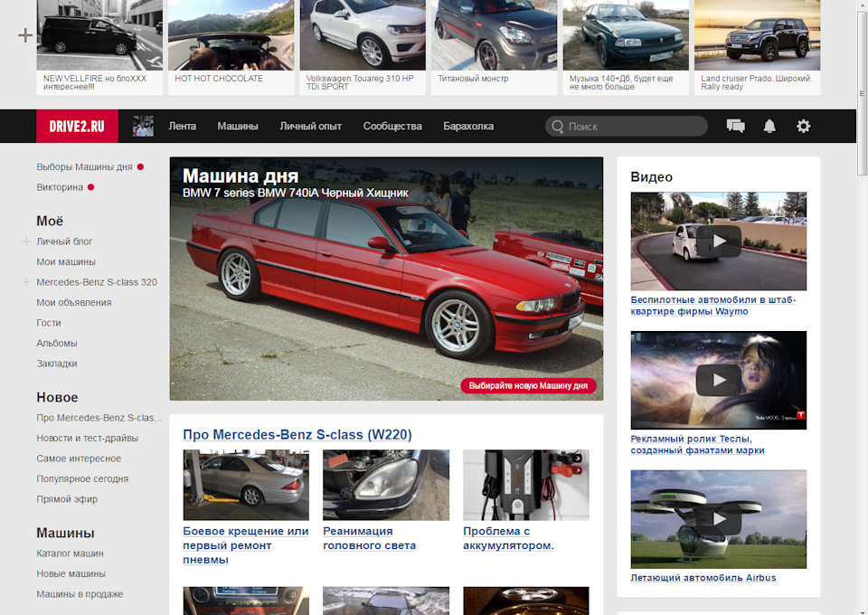Play the Tesla fan-made ad video
Viewport: 868px width, 615px height.
point(719,380)
